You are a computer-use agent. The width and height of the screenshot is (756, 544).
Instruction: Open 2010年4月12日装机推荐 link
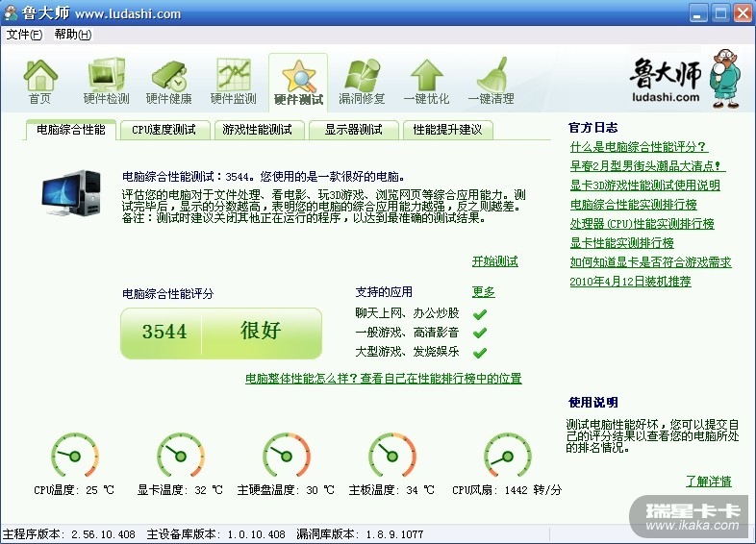630,282
